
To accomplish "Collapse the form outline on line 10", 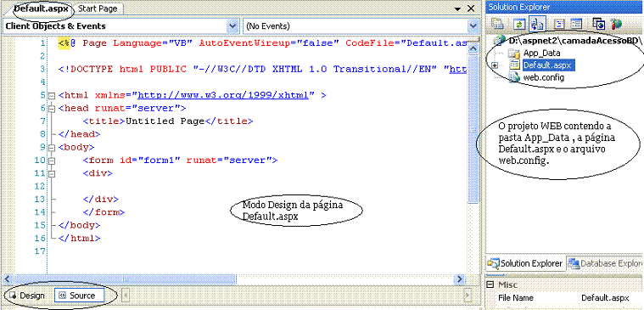I will click(52, 161).
